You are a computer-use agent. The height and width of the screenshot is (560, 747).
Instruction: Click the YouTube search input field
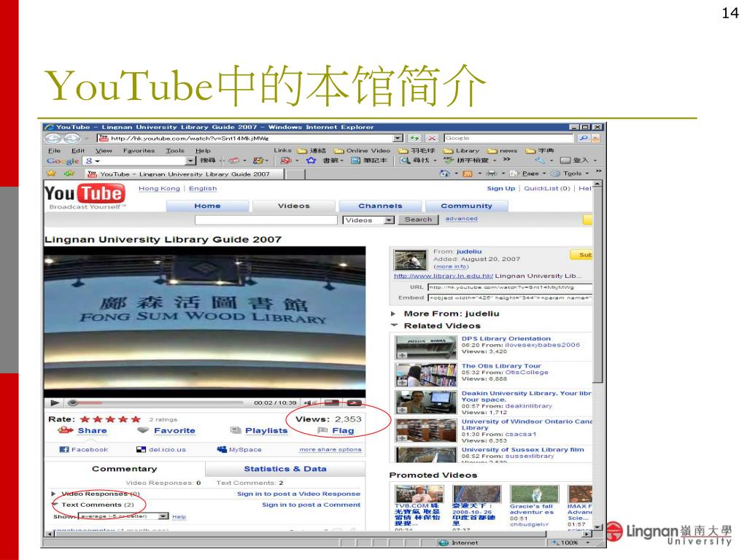[266, 219]
